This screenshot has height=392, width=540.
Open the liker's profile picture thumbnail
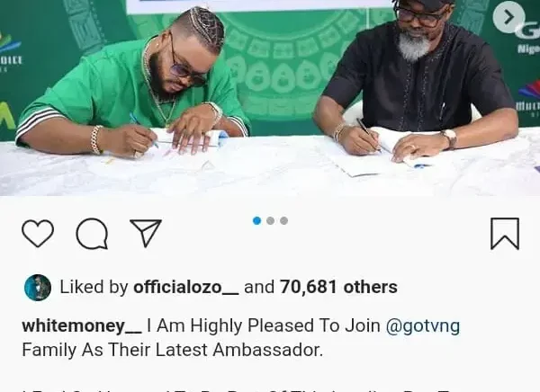pyautogui.click(x=38, y=288)
